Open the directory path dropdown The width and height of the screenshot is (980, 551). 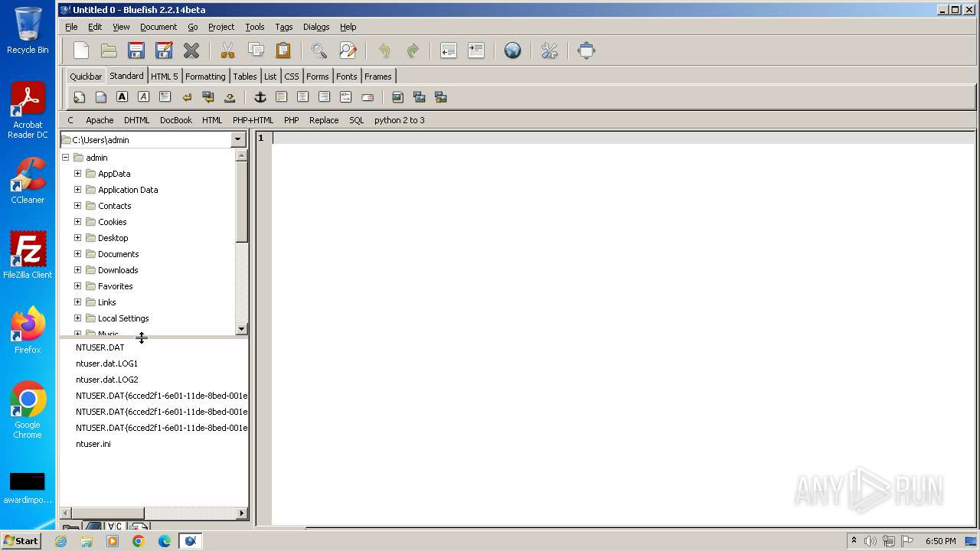coord(237,139)
